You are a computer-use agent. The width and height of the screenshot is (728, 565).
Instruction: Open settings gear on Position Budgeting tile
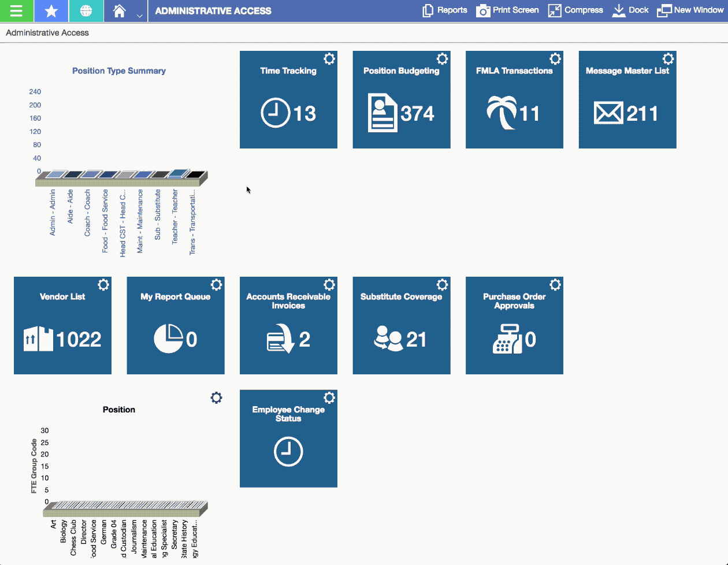[442, 59]
